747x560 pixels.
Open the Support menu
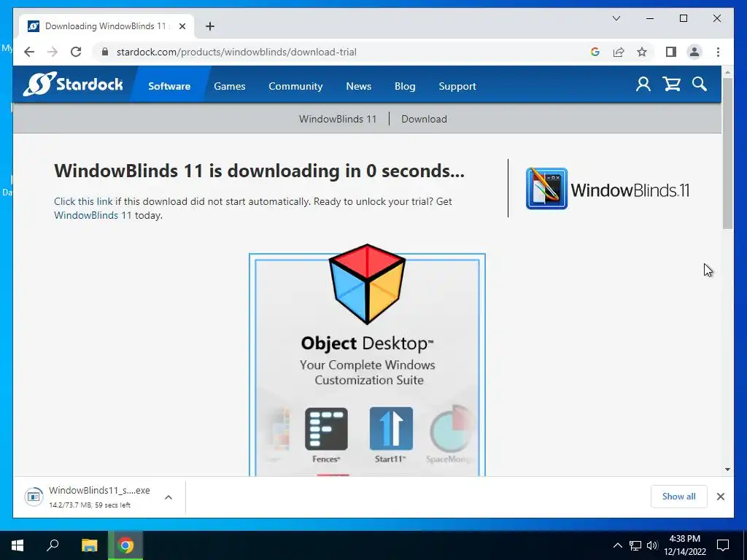(457, 86)
